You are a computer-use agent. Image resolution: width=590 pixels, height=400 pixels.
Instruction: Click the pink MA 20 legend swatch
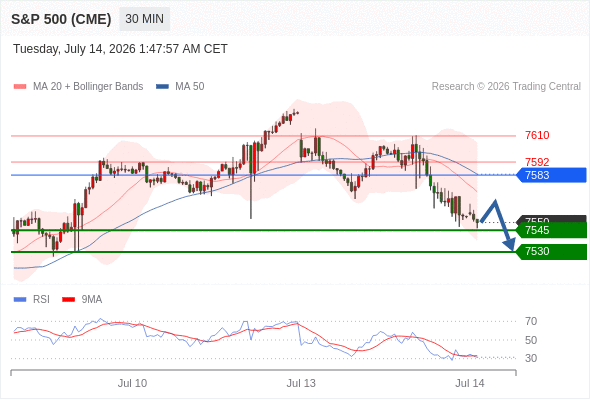(20, 87)
